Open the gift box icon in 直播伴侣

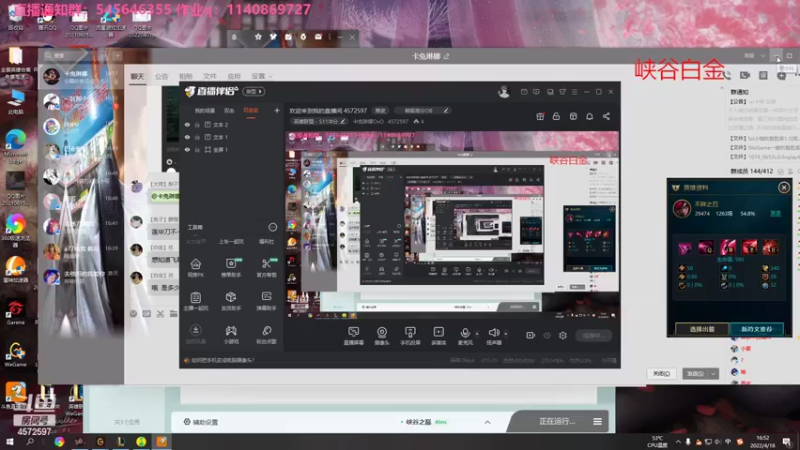tap(540, 116)
